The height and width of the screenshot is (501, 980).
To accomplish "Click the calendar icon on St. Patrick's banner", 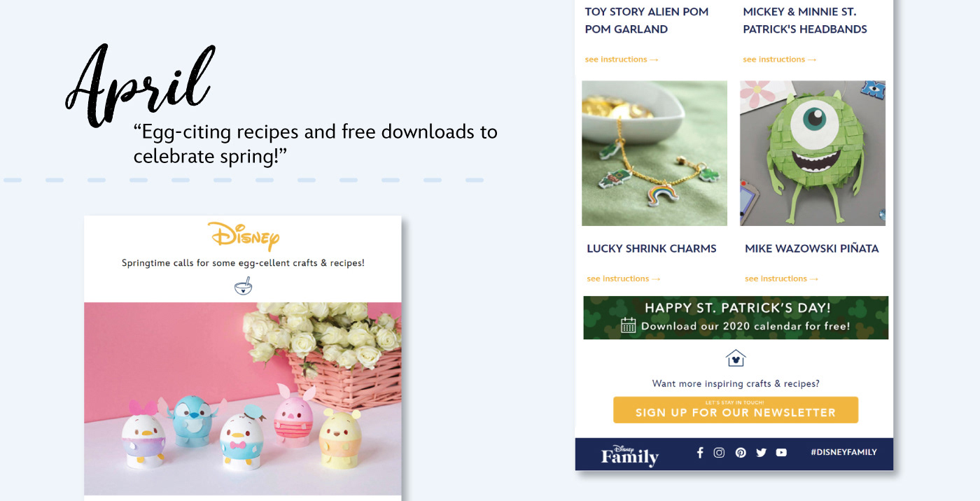I will click(629, 325).
